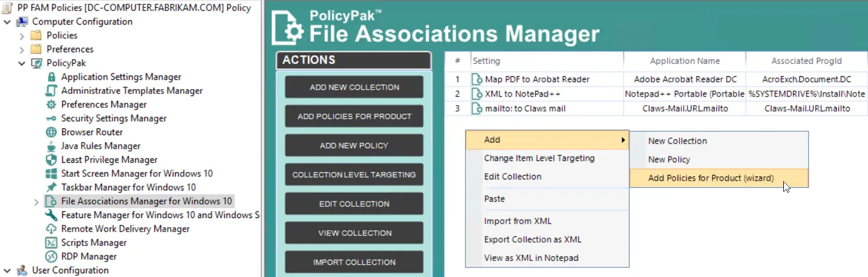Click the PP FAM Policies root icon

coord(8,8)
